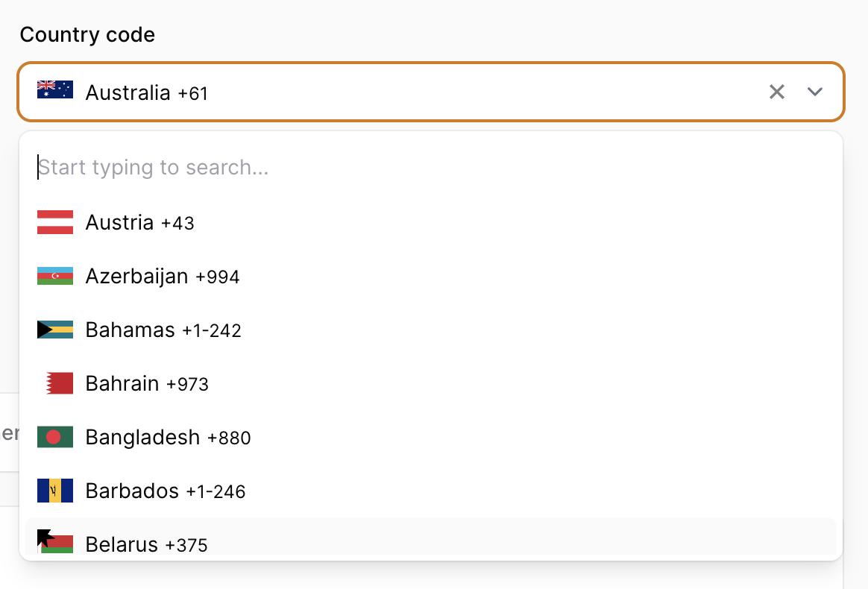
Task: Click the Bahamas flag icon
Action: click(x=54, y=330)
